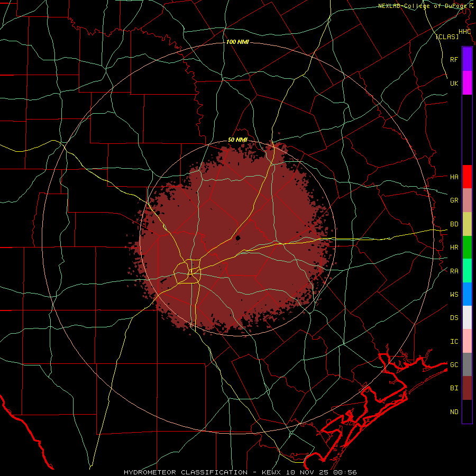The width and height of the screenshot is (476, 476).
Task: Click the '50 NMI' range ring label
Action: click(x=237, y=140)
